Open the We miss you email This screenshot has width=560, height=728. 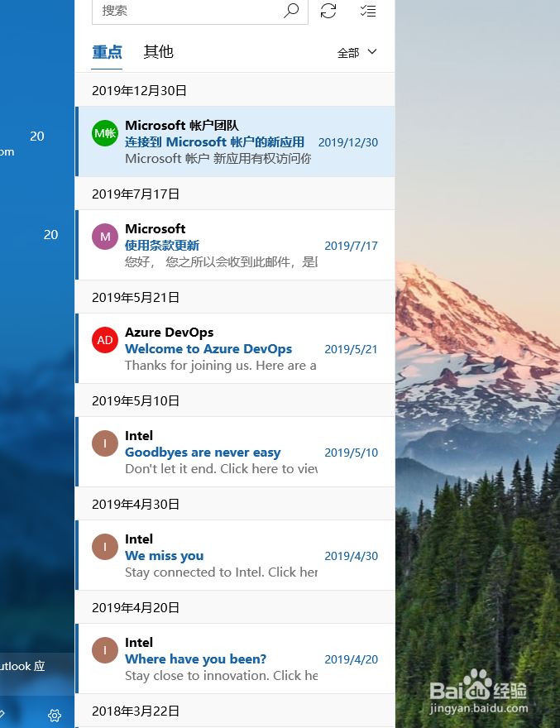pos(236,555)
